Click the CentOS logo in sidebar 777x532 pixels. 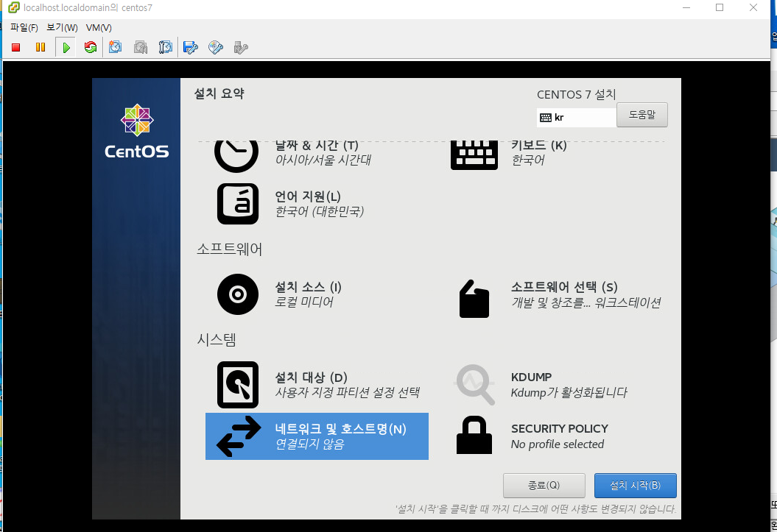(x=137, y=131)
